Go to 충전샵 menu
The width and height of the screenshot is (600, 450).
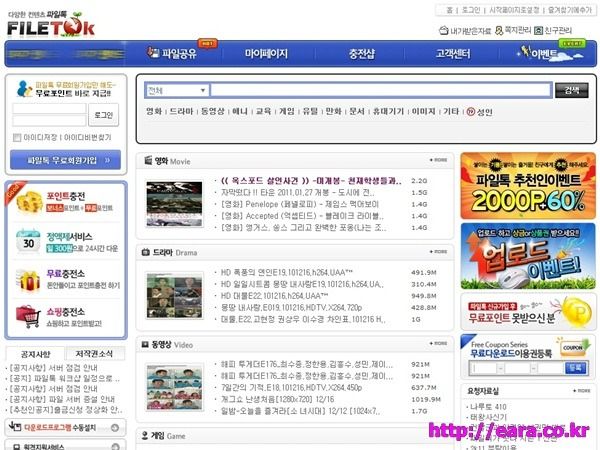[x=362, y=54]
